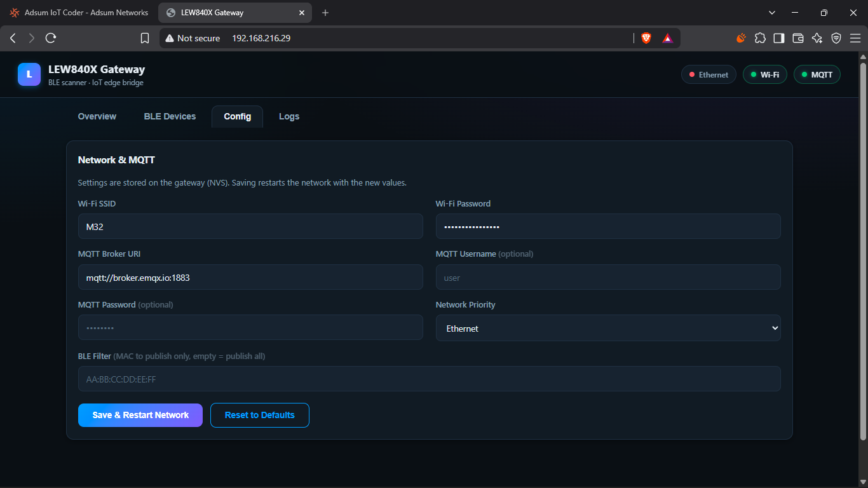Viewport: 868px width, 488px height.
Task: Open the Overview tab
Action: click(x=97, y=116)
